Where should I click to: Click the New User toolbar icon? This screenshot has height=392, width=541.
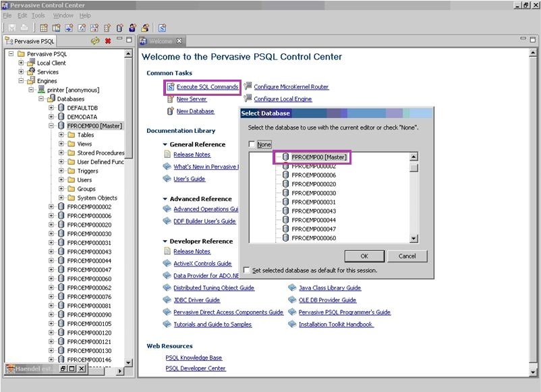pyautogui.click(x=132, y=28)
